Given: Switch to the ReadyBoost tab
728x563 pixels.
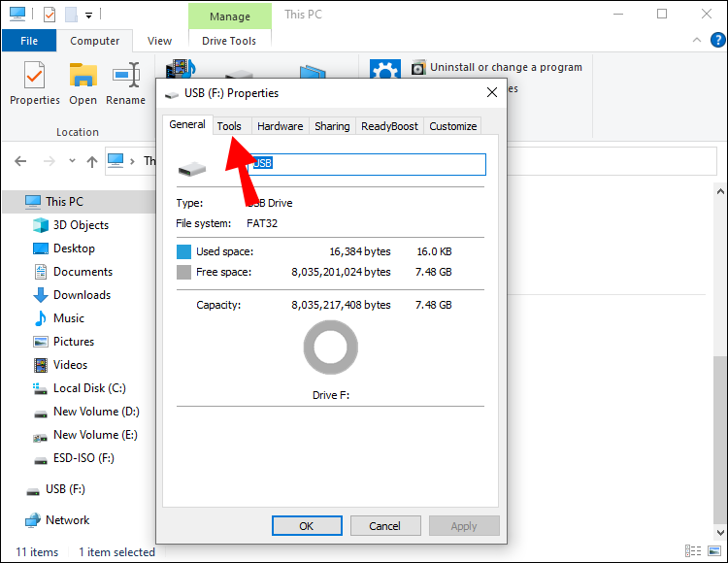Looking at the screenshot, I should tap(389, 126).
